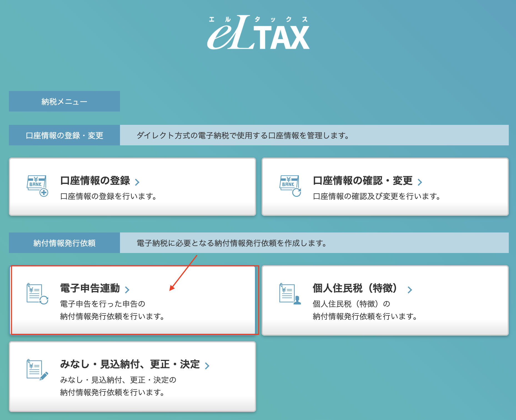
Task: Click the yen document pencil icon
Action: click(37, 370)
